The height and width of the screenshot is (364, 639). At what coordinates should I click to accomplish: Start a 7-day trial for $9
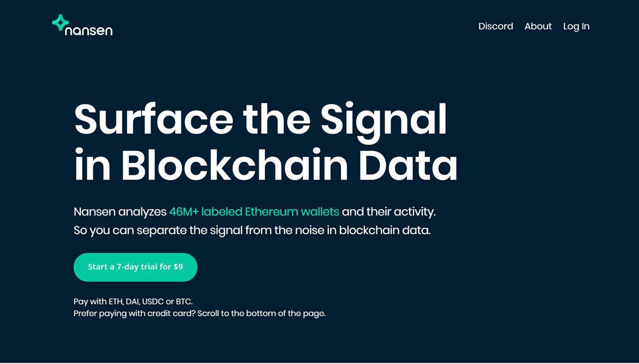click(135, 267)
